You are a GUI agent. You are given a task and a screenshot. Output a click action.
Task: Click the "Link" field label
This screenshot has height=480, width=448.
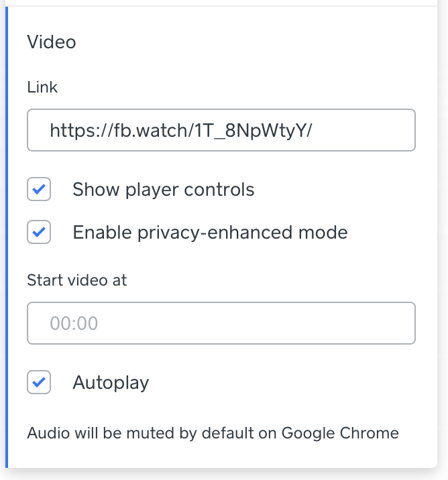click(42, 87)
